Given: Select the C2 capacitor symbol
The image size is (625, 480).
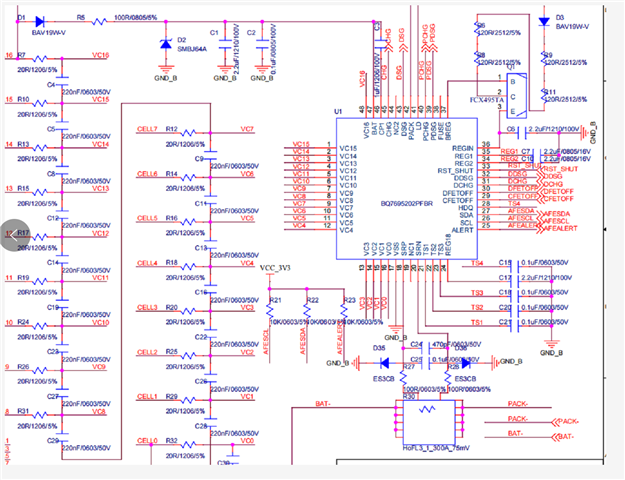Looking at the screenshot, I should 262,44.
